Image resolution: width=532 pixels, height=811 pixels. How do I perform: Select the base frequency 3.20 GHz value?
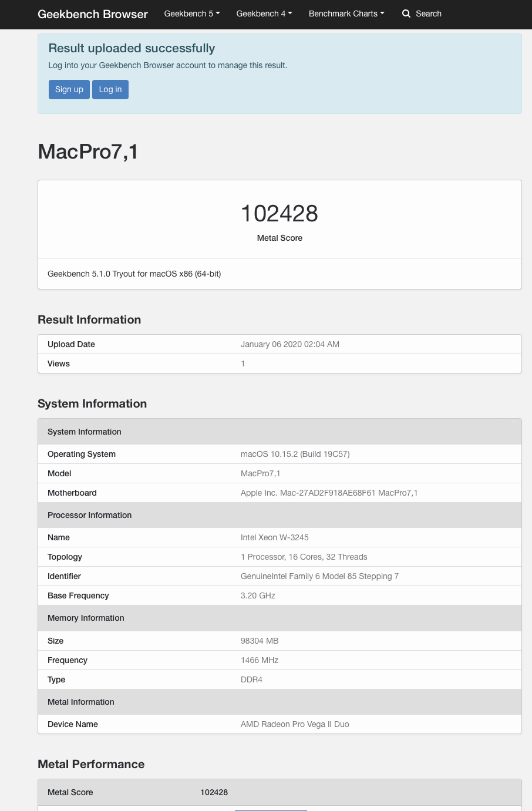[x=258, y=595]
